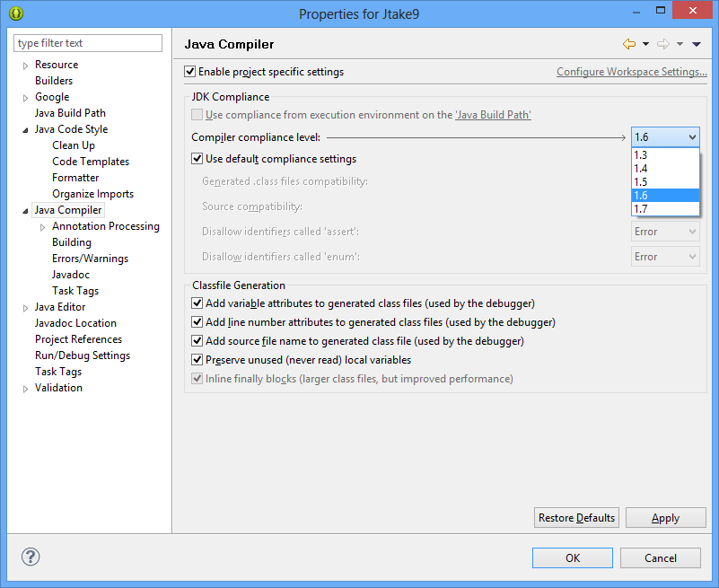The height and width of the screenshot is (588, 719).
Task: Focus the type filter text field
Action: pyautogui.click(x=88, y=43)
